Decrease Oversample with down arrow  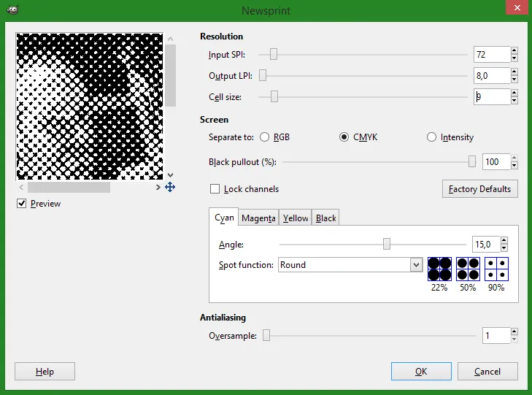[514, 340]
